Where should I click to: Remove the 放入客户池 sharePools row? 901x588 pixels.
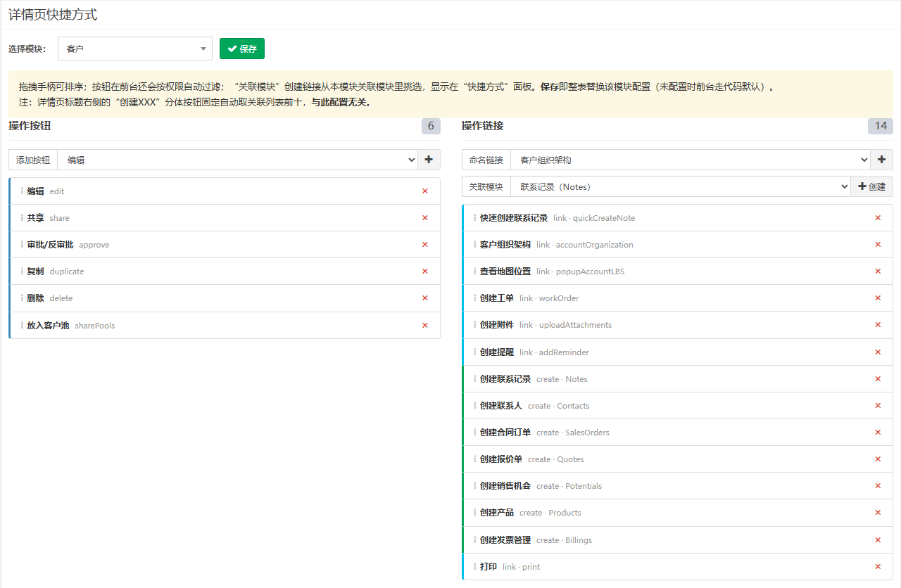point(424,326)
